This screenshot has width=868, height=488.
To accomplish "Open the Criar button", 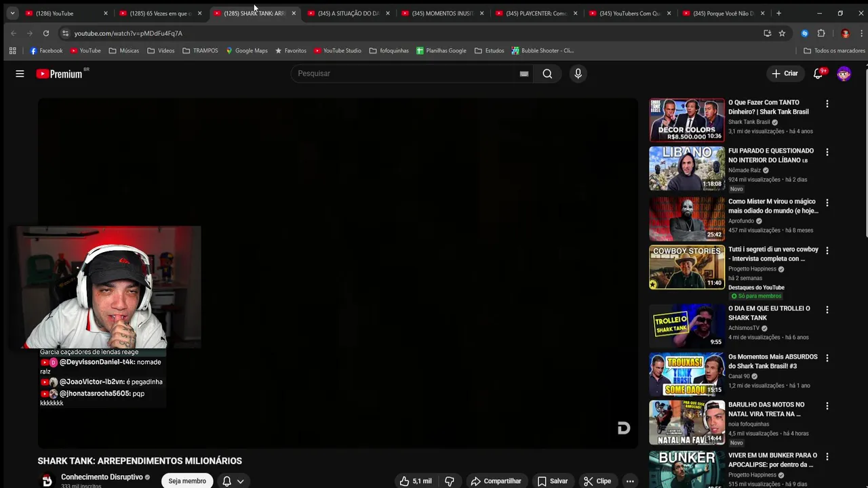I will [x=785, y=73].
